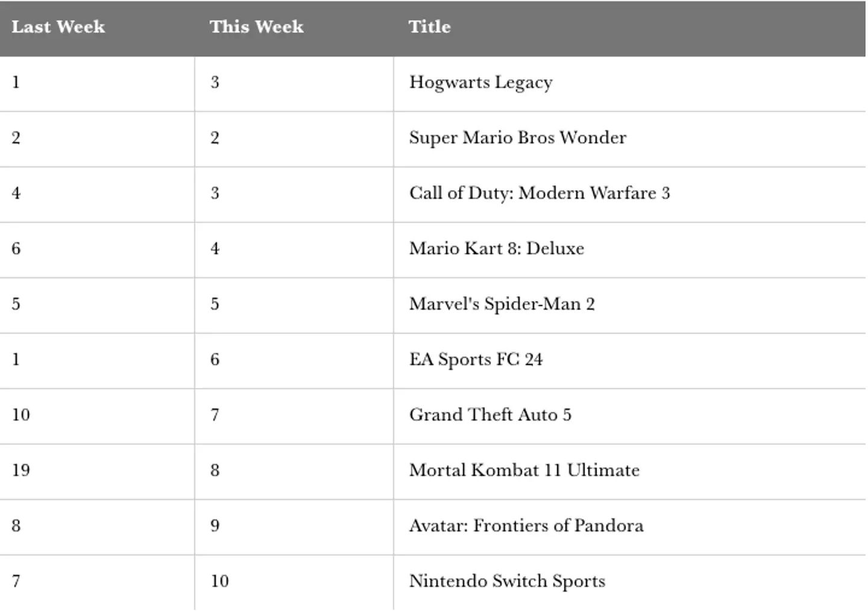Select the Hogwarts Legacy title cell
Screen dimensions: 868x611
tap(480, 83)
